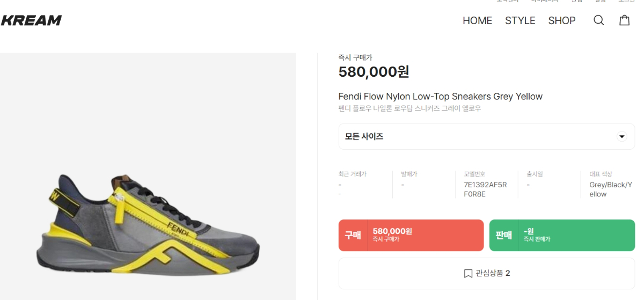Click the 최근 거래가 label
This screenshot has height=300, width=644.
click(352, 174)
